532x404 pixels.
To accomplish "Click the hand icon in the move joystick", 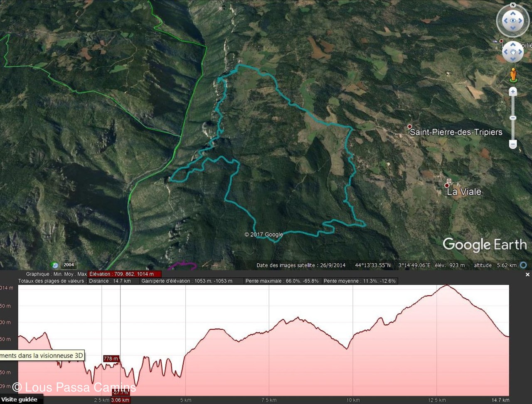I will (513, 52).
